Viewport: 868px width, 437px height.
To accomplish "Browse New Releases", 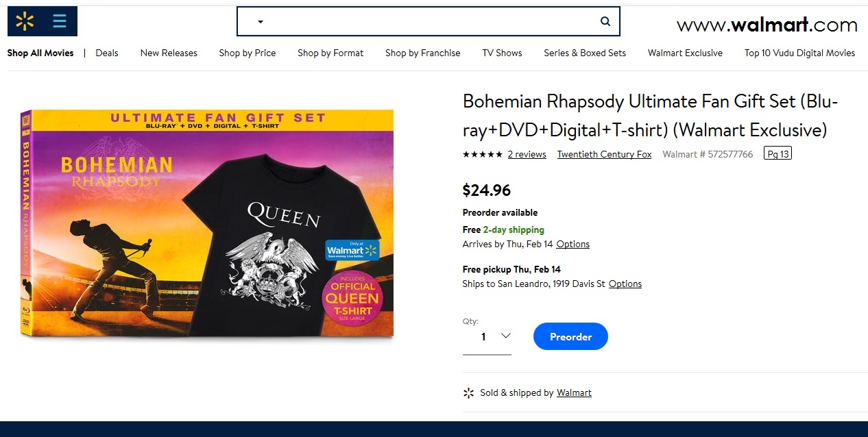I will click(x=169, y=53).
